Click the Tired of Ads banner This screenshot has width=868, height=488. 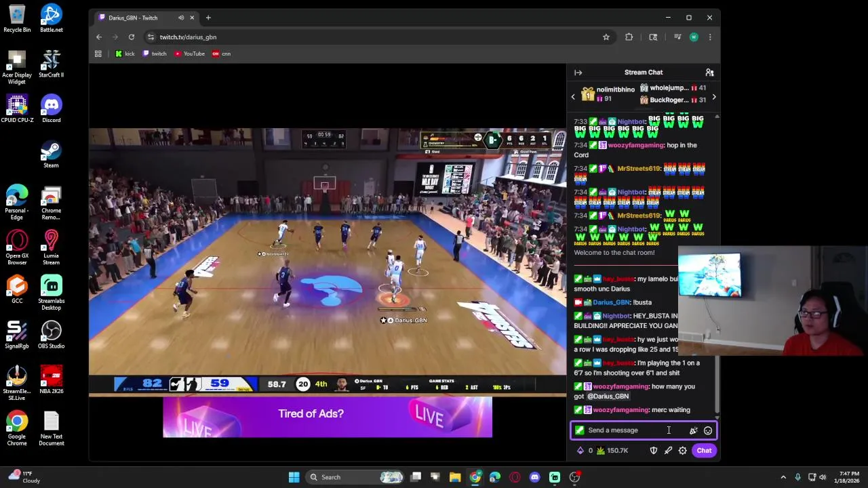[328, 417]
